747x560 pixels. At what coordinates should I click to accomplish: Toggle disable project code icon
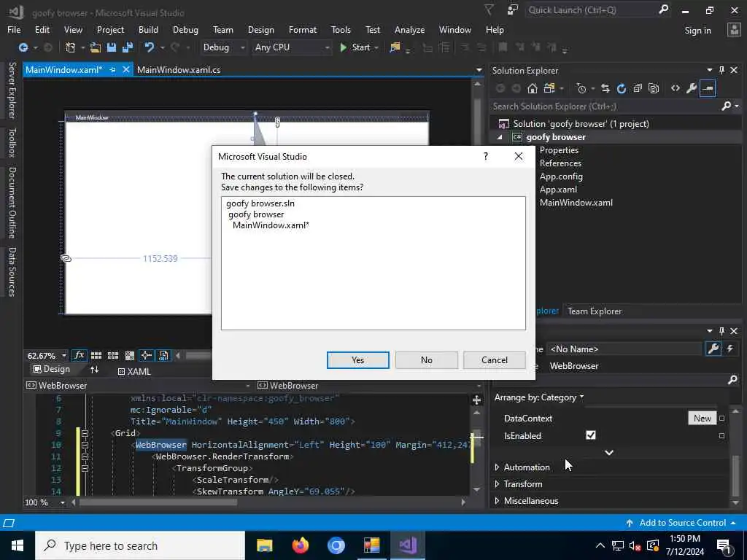(163, 355)
